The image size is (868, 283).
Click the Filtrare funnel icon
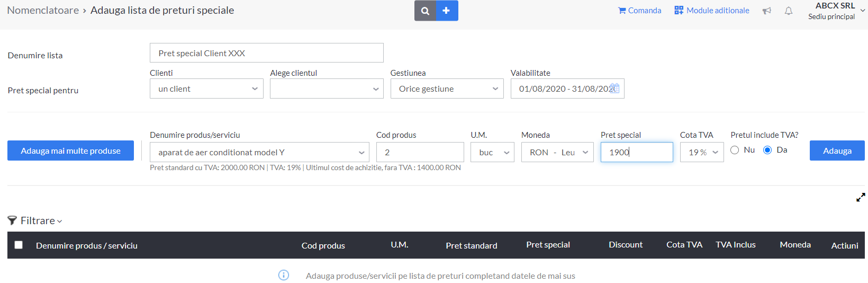tap(12, 220)
